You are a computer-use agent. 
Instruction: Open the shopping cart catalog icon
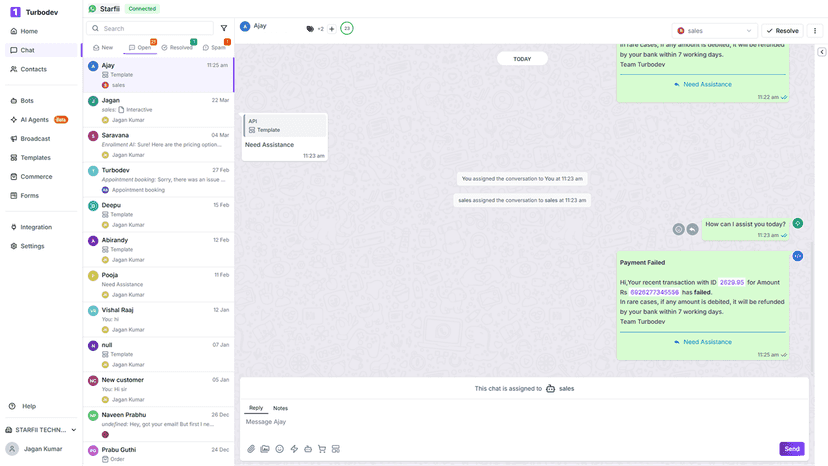point(322,449)
